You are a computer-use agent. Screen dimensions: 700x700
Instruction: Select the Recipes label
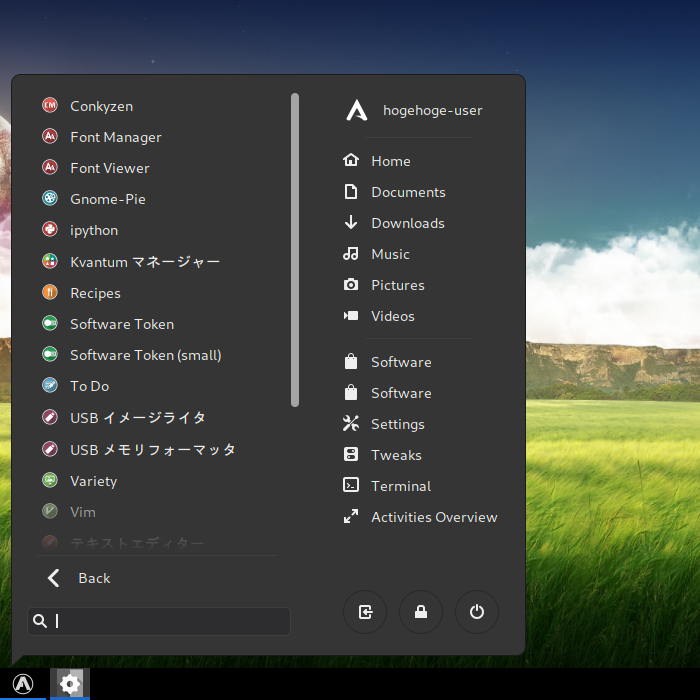point(95,293)
